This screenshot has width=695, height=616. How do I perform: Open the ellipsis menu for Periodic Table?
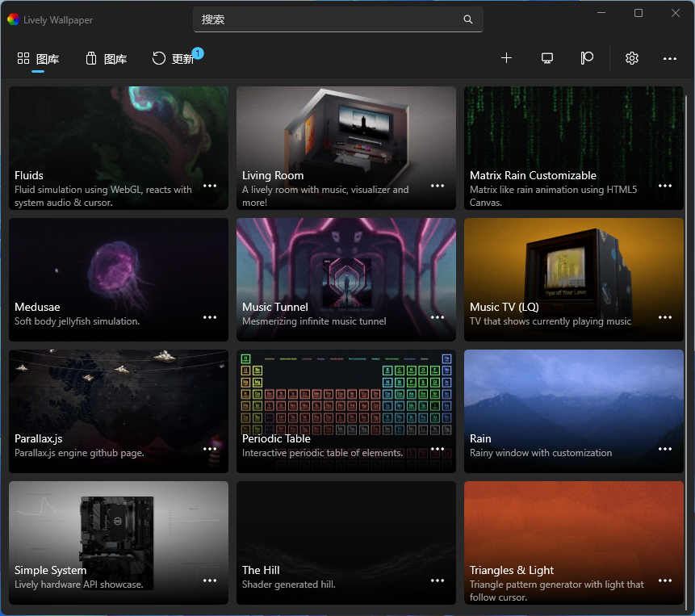click(438, 449)
